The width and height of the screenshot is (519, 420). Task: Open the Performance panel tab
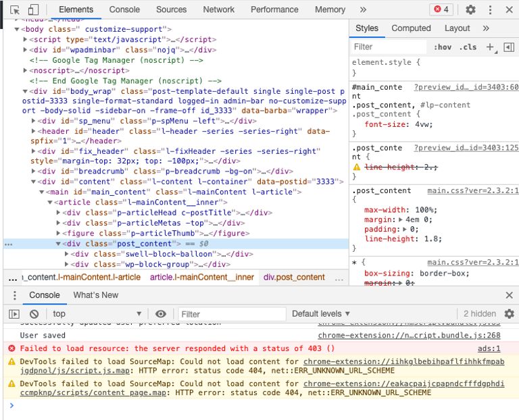274,9
